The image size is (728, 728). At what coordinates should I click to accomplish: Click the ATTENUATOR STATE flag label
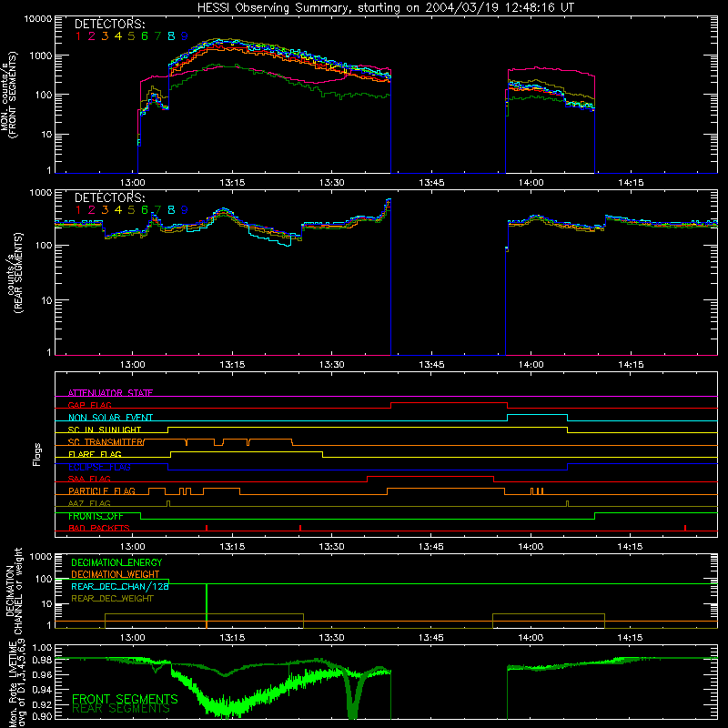click(x=110, y=393)
